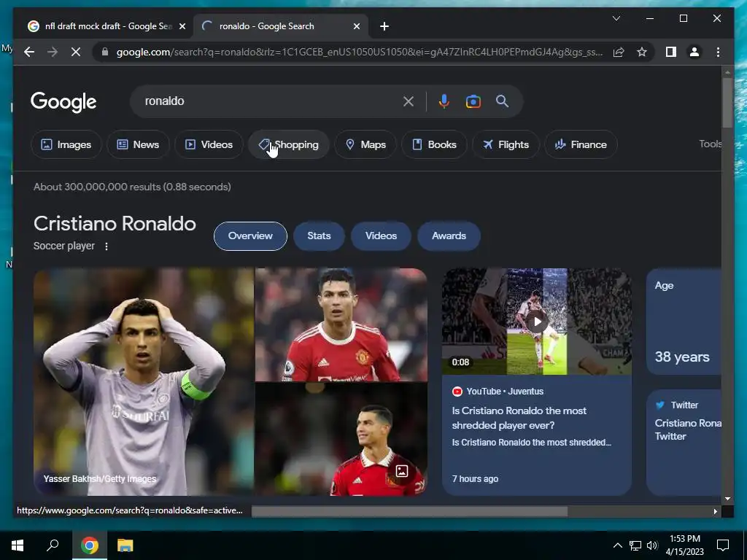The image size is (747, 560).
Task: Stop loading the page
Action: (76, 52)
